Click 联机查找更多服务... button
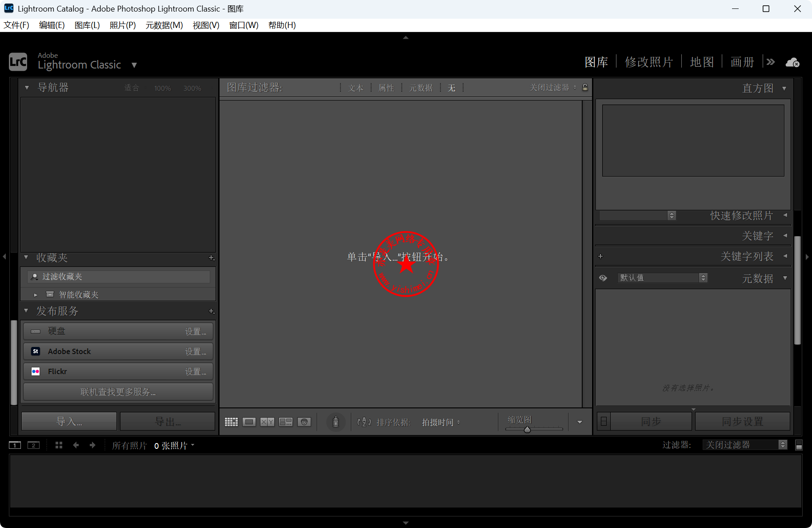Screen dimensions: 812x528 coord(118,392)
